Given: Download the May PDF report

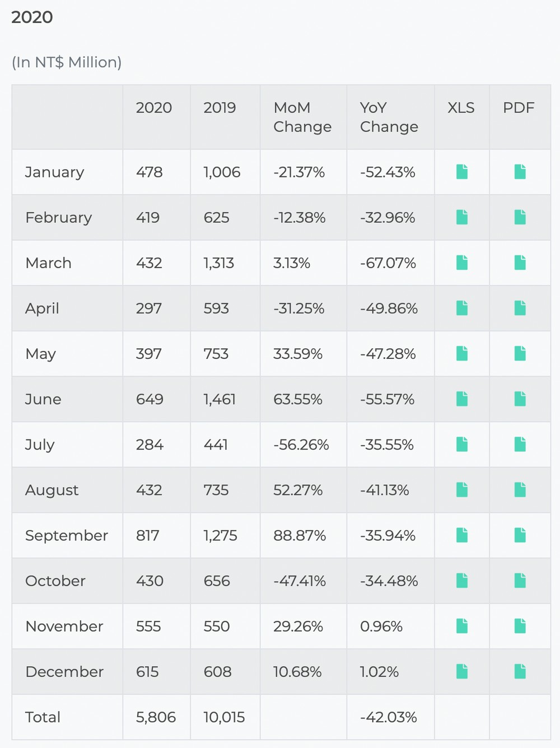Looking at the screenshot, I should pos(520,353).
